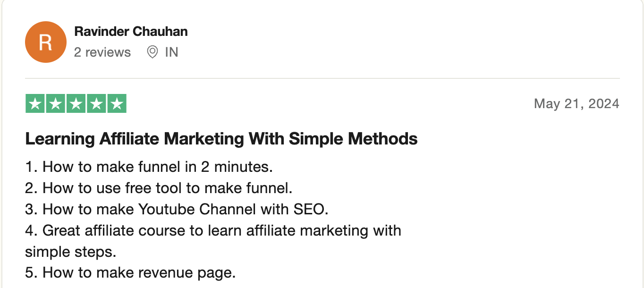The width and height of the screenshot is (644, 288).
Task: Click the first green rating star
Action: [x=34, y=104]
